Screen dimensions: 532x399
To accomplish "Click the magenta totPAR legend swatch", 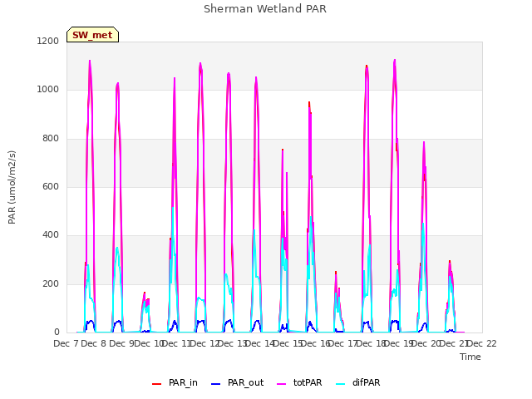I will click(x=282, y=384).
